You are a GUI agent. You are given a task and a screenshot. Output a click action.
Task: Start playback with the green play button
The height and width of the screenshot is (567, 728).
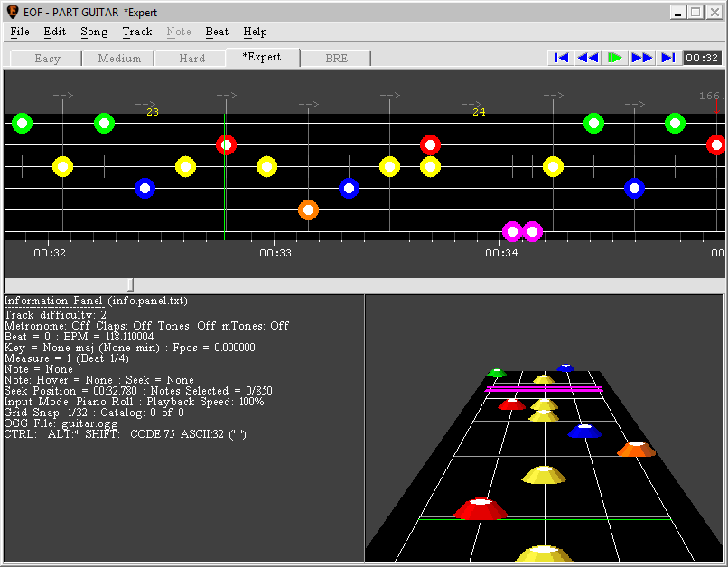[615, 58]
